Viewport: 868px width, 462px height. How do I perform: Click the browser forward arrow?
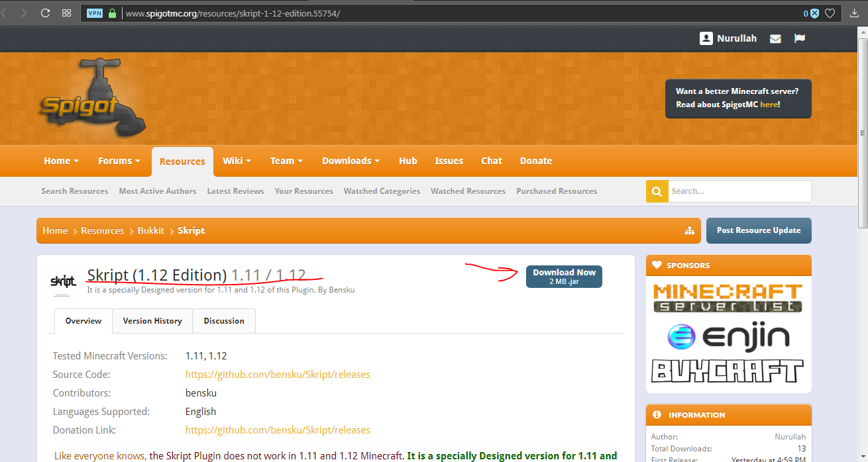(x=24, y=13)
